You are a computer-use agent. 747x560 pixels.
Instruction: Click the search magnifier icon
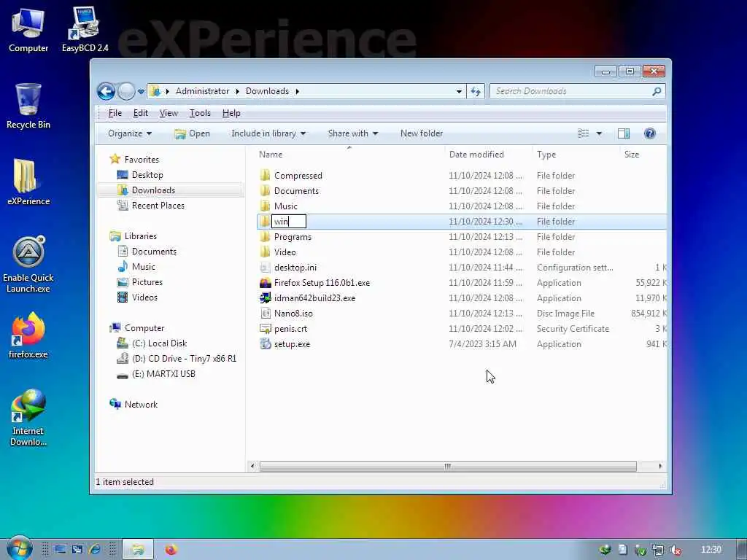(657, 91)
